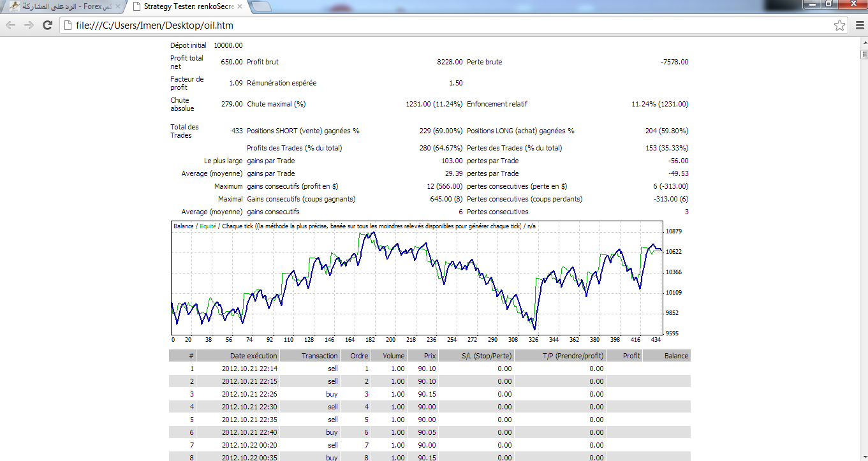Click the price 90.05 in row 6

tap(427, 432)
